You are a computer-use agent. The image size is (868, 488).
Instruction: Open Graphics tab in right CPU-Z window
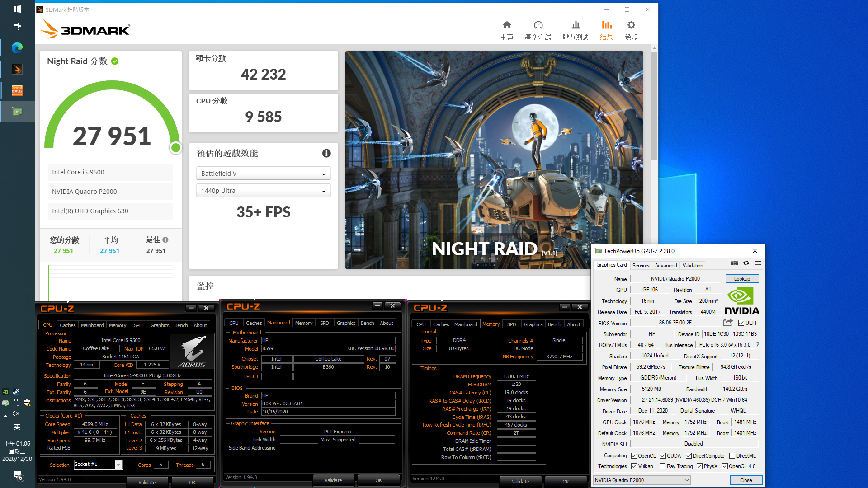point(533,324)
